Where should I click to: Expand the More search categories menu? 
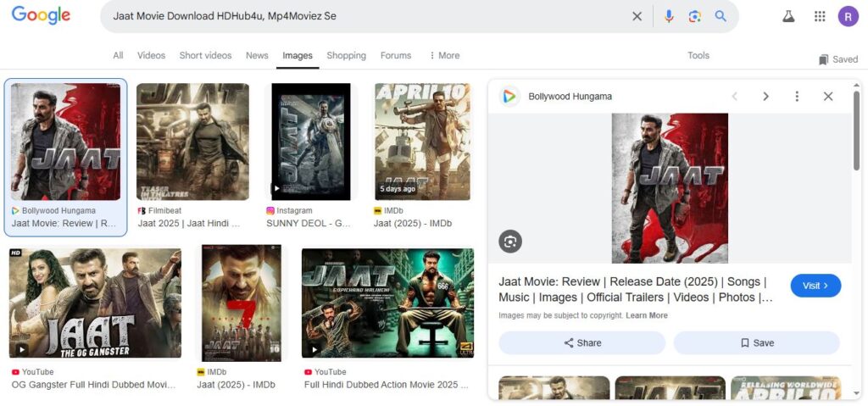444,55
